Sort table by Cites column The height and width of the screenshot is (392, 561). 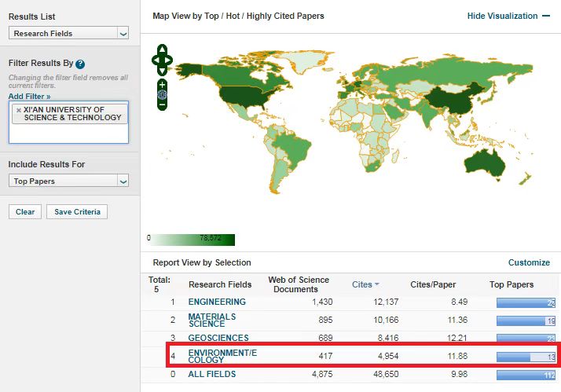365,284
